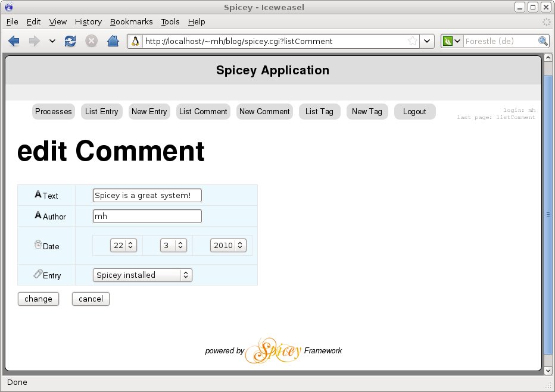Click the 'edit Comment' heading
The height and width of the screenshot is (392, 555).
(111, 151)
